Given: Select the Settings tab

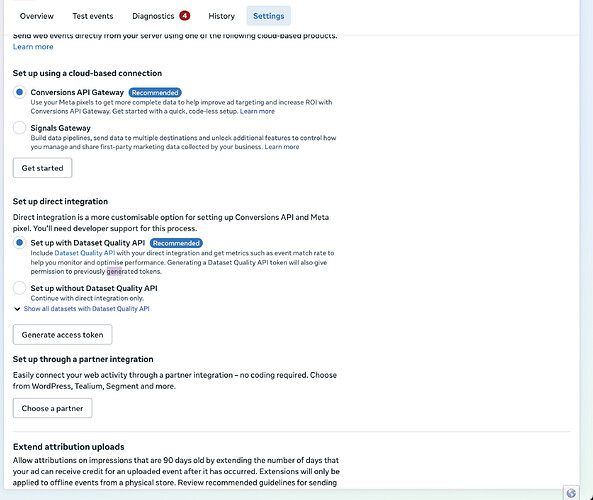Looking at the screenshot, I should pos(269,16).
